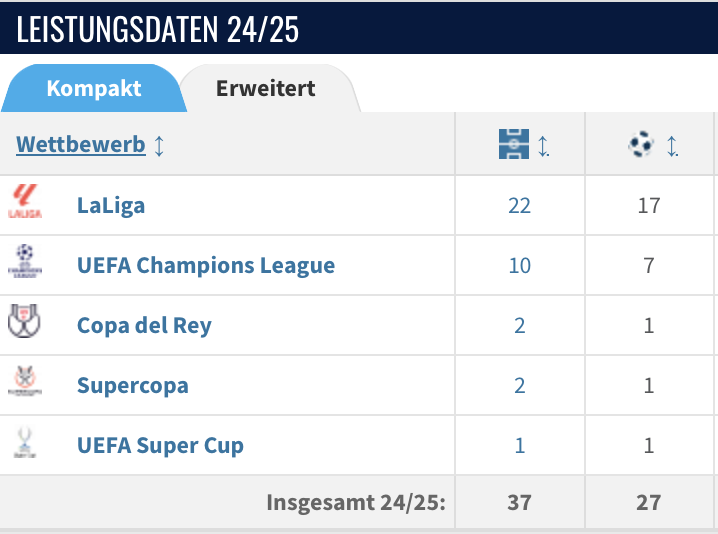Open the UEFA Super Cup link
This screenshot has height=534, width=718.
[160, 446]
